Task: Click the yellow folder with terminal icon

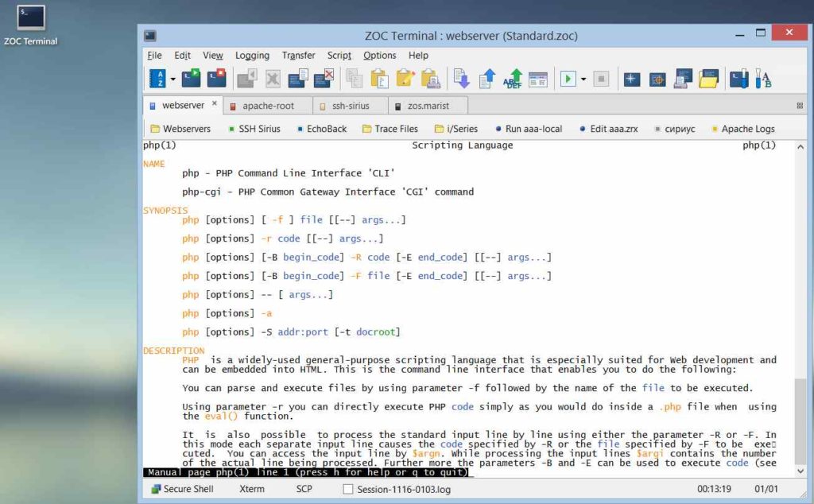Action: click(x=708, y=79)
